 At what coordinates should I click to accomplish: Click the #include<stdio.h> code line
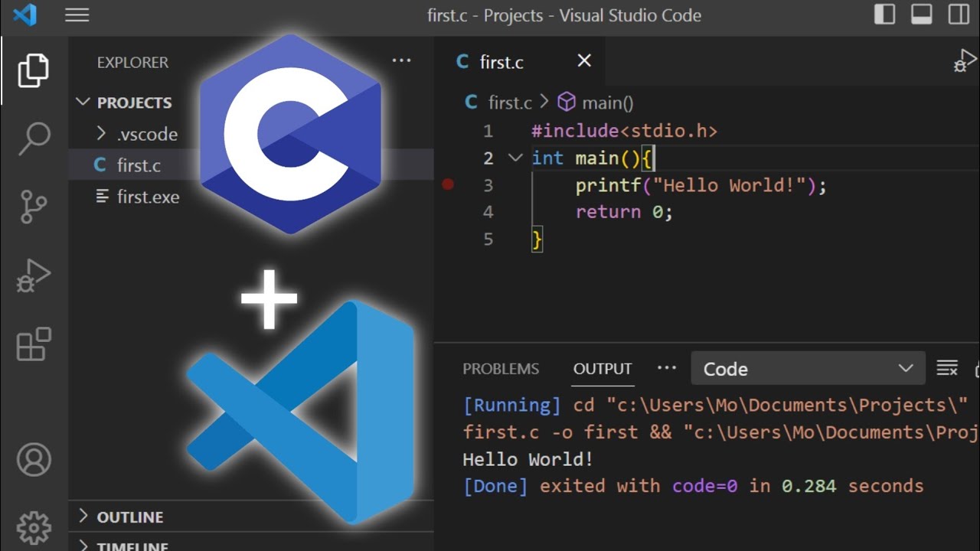click(625, 131)
